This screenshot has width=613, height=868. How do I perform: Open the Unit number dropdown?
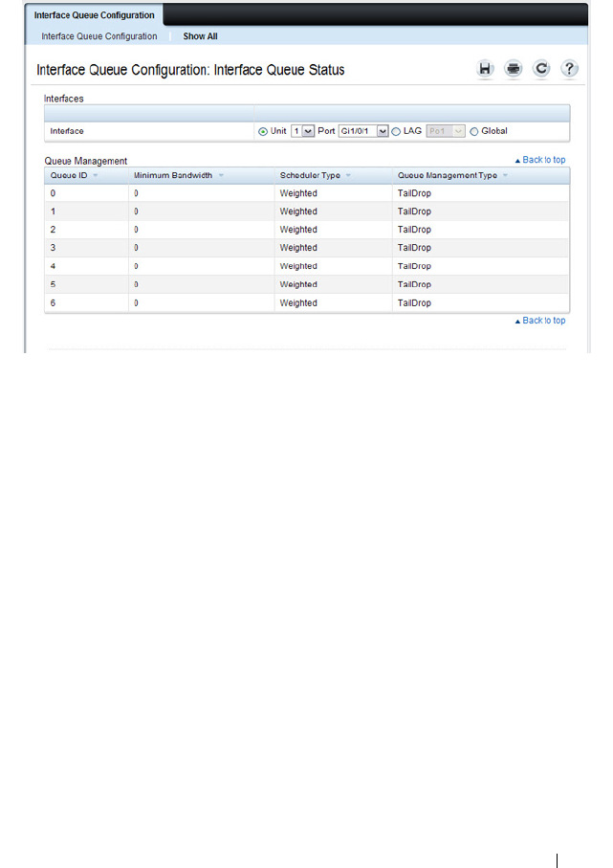coord(302,131)
